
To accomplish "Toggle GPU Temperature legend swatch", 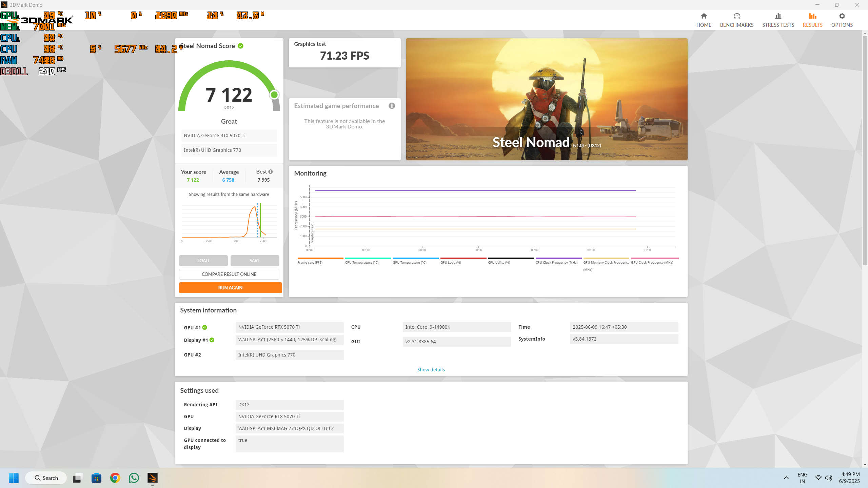I will (x=415, y=259).
